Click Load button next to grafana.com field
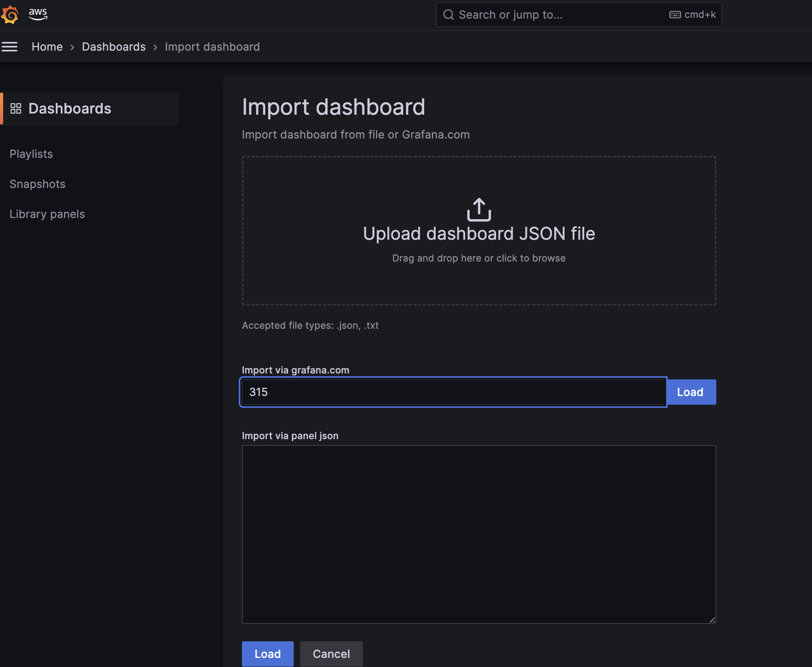 [x=690, y=392]
